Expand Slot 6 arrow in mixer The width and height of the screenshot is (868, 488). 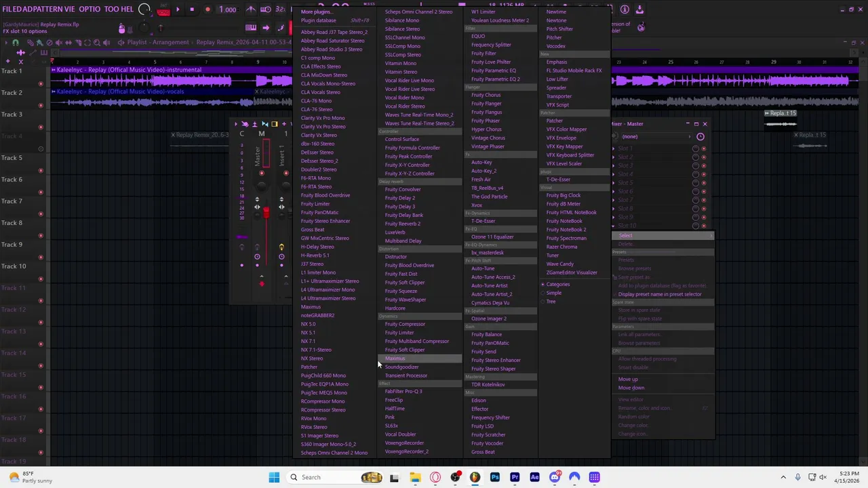pos(614,192)
